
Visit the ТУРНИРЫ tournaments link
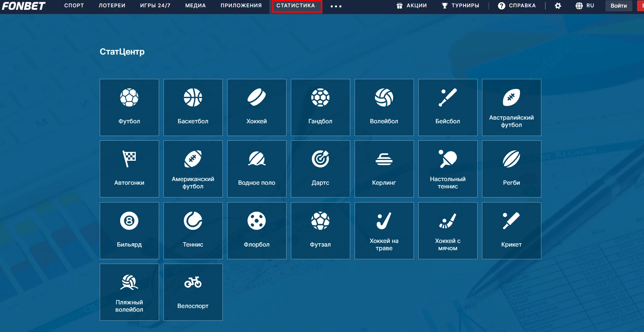pyautogui.click(x=461, y=6)
